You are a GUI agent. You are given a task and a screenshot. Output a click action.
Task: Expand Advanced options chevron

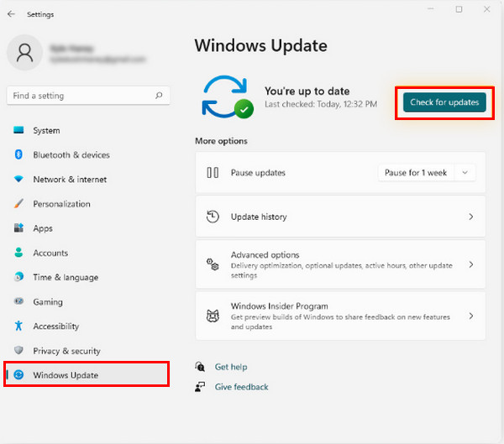coord(471,264)
